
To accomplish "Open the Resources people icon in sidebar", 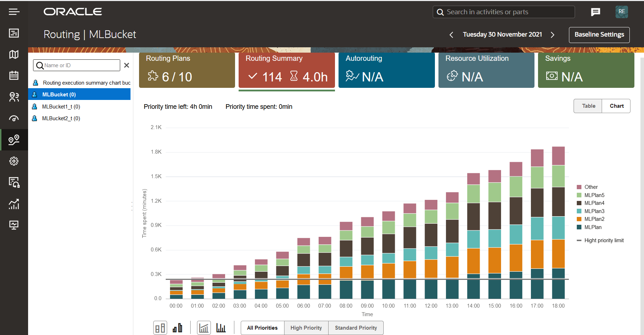I will click(14, 97).
